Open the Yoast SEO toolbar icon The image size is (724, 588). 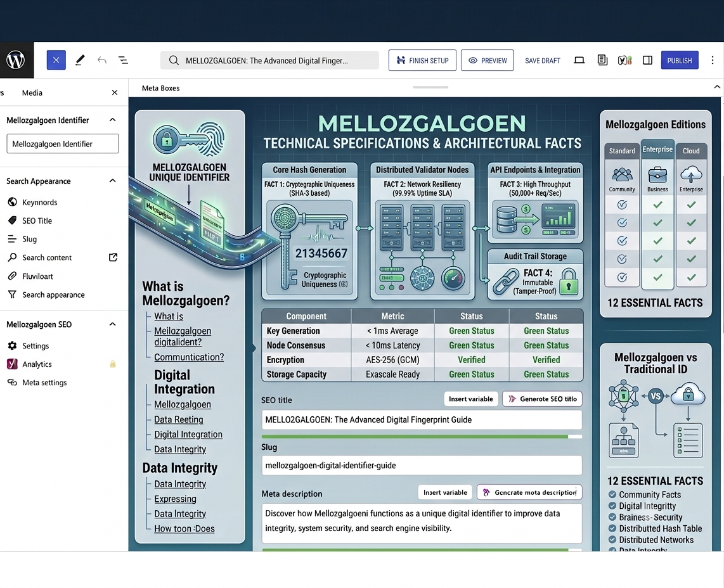tap(624, 60)
